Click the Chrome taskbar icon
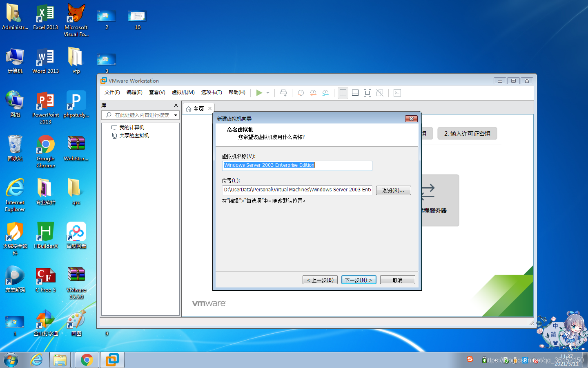The width and height of the screenshot is (588, 368). [87, 360]
